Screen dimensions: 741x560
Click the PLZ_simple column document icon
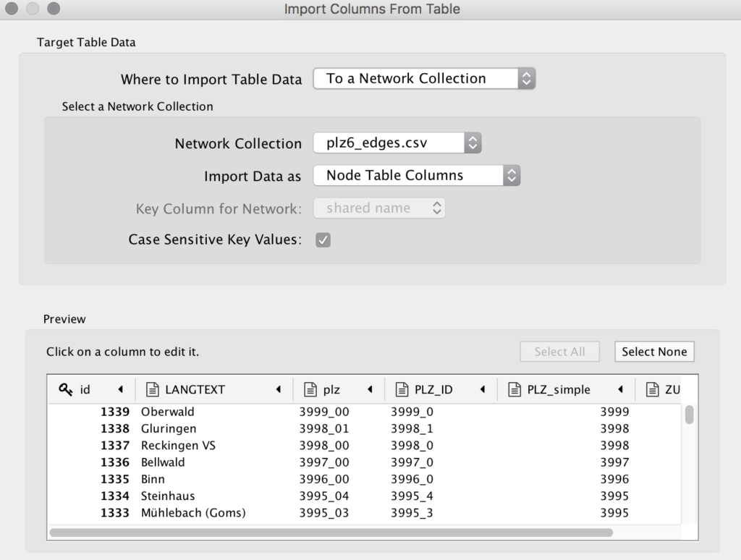[x=515, y=389]
